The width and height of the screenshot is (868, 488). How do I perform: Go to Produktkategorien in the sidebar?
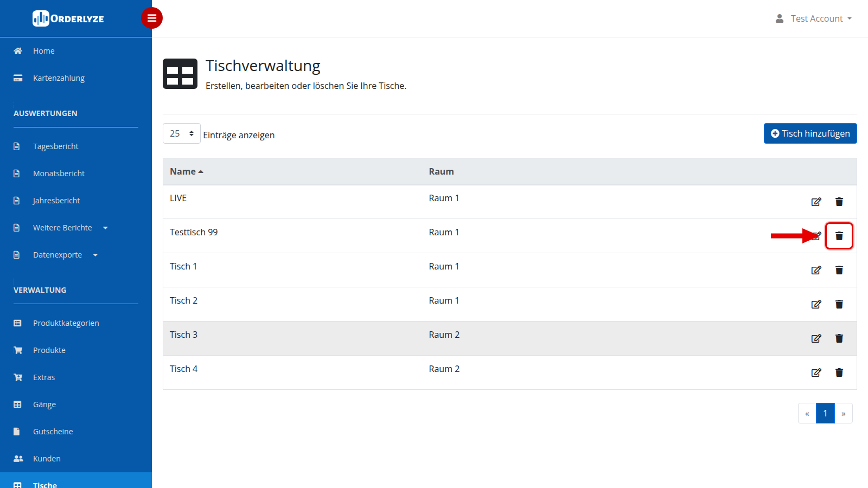click(x=66, y=323)
